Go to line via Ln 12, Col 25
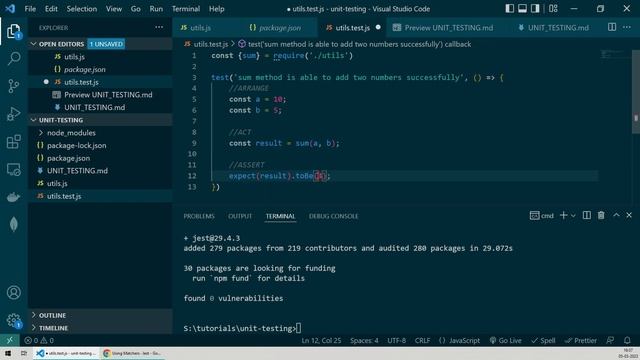640x360 pixels. pos(321,340)
